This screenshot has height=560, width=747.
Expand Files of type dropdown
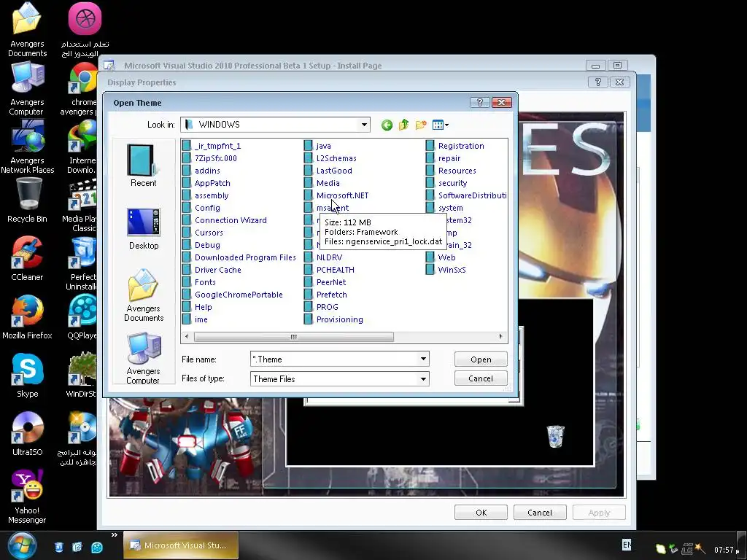click(x=423, y=379)
